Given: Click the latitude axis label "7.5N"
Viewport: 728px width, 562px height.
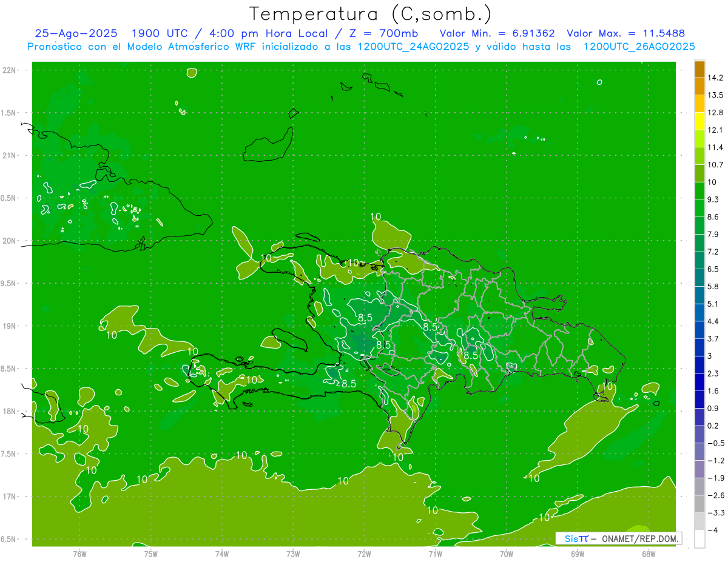Looking at the screenshot, I should coord(8,454).
